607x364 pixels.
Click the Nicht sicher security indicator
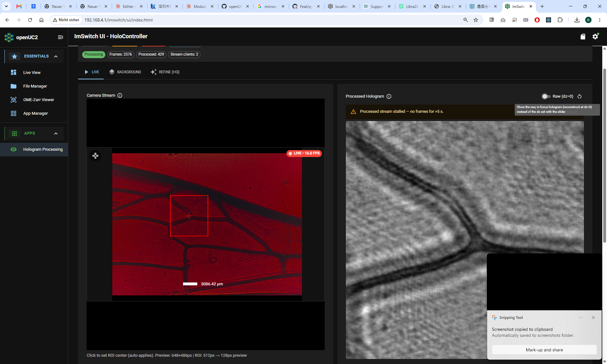point(66,20)
